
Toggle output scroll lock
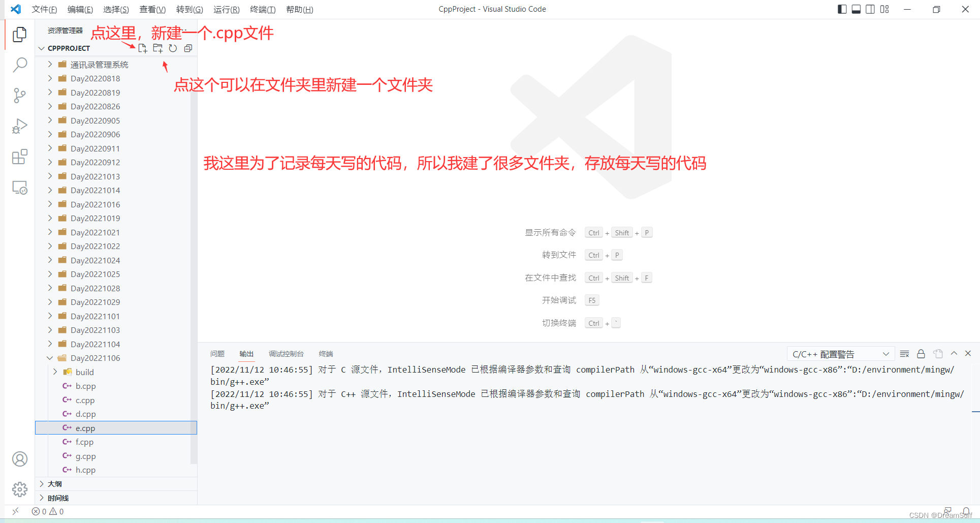tap(921, 354)
